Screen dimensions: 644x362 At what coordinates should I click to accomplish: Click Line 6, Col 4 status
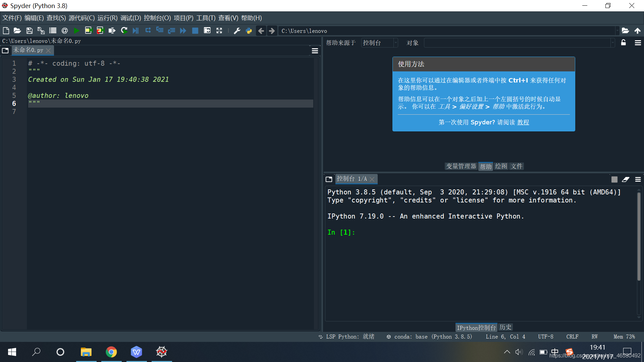click(505, 337)
